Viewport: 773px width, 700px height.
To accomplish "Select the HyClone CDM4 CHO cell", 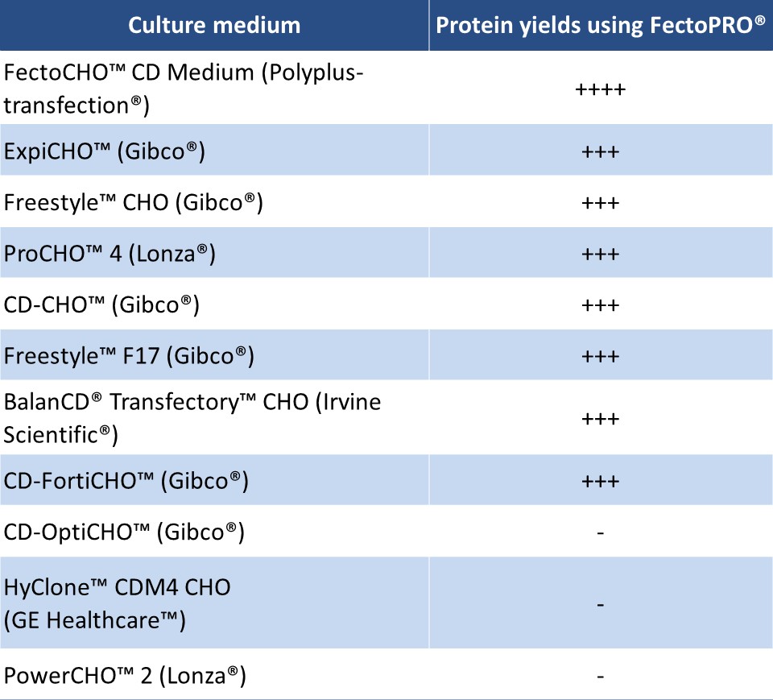I will pyautogui.click(x=117, y=603).
